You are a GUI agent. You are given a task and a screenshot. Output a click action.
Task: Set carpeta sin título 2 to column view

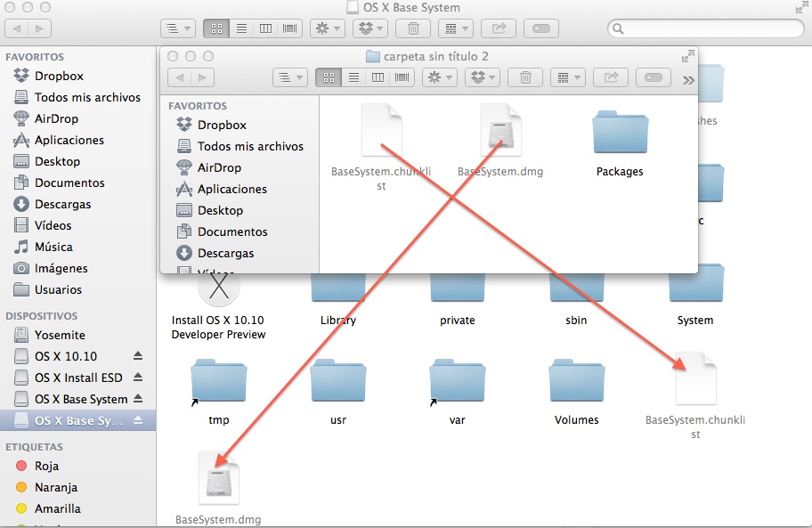pos(378,77)
